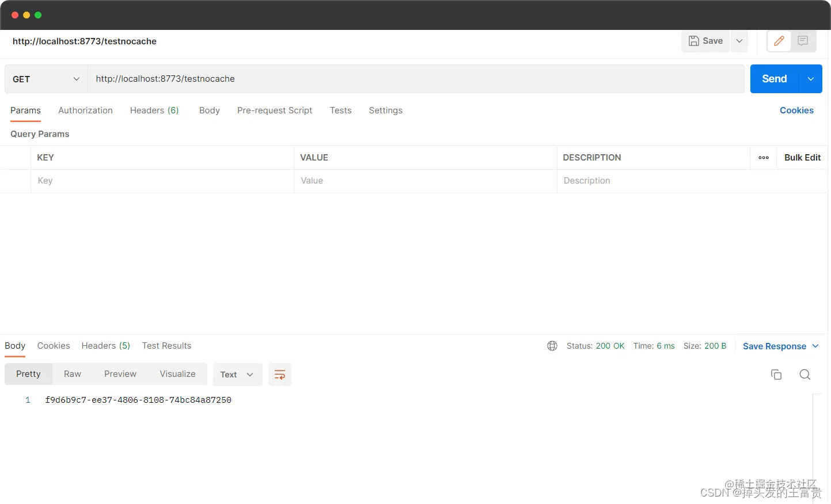Open the Pre-request Script tab
The width and height of the screenshot is (831, 504).
pyautogui.click(x=275, y=110)
